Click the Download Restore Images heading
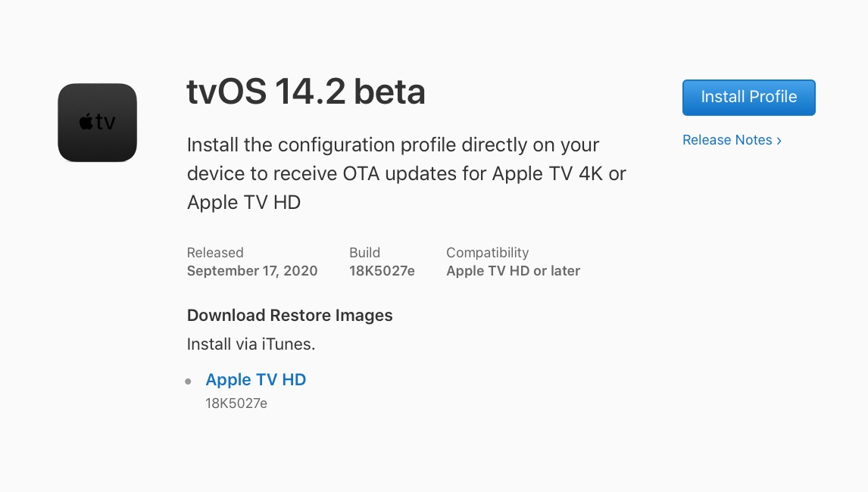This screenshot has height=492, width=868. pyautogui.click(x=289, y=315)
